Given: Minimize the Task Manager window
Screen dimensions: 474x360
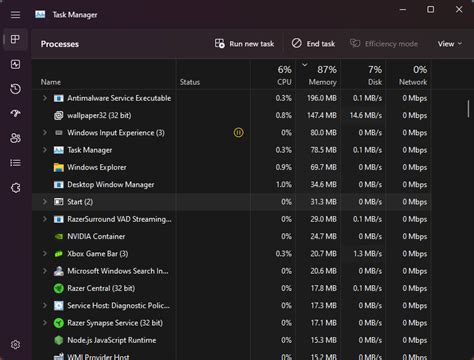Looking at the screenshot, I should click(403, 10).
